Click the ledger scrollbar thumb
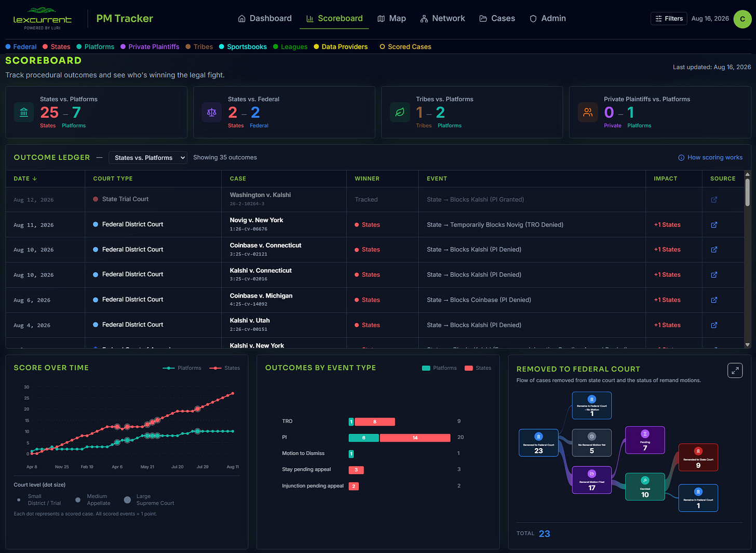Image resolution: width=756 pixels, height=553 pixels. pos(747,193)
